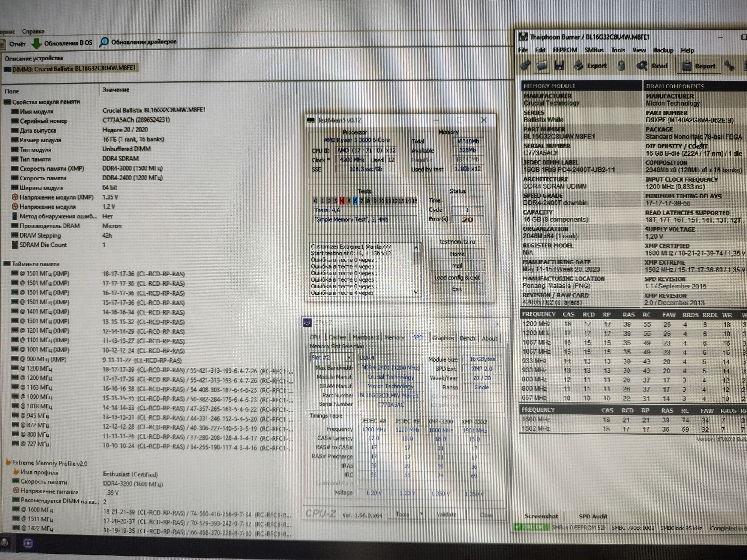Image resolution: width=747 pixels, height=560 pixels.
Task: Click the padlock icon in toolbar
Action: tap(621, 66)
